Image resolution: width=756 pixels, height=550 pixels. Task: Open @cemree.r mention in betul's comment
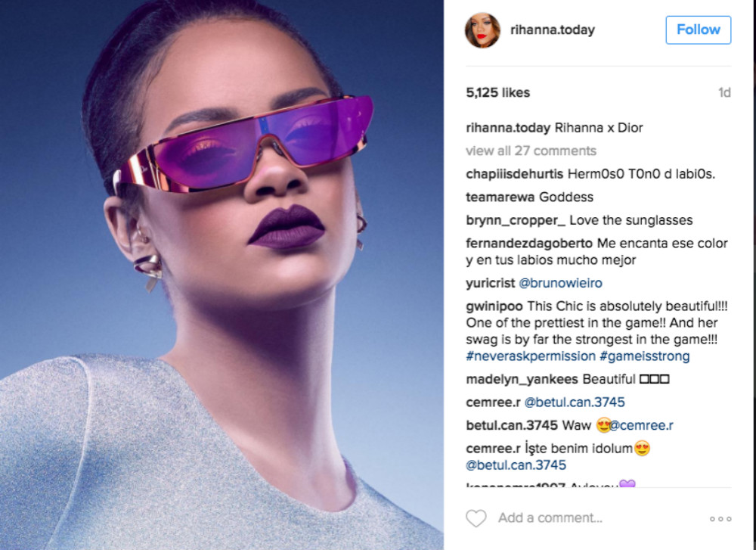(x=641, y=425)
